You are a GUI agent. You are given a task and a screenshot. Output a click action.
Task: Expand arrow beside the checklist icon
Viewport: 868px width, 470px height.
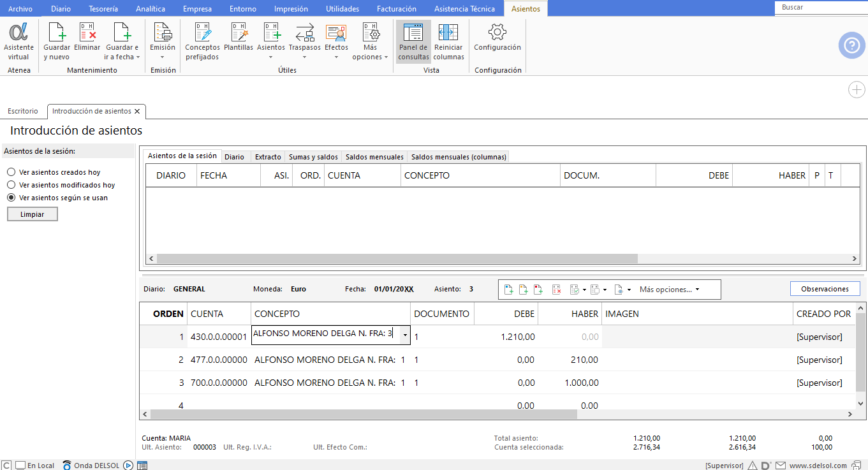click(585, 290)
